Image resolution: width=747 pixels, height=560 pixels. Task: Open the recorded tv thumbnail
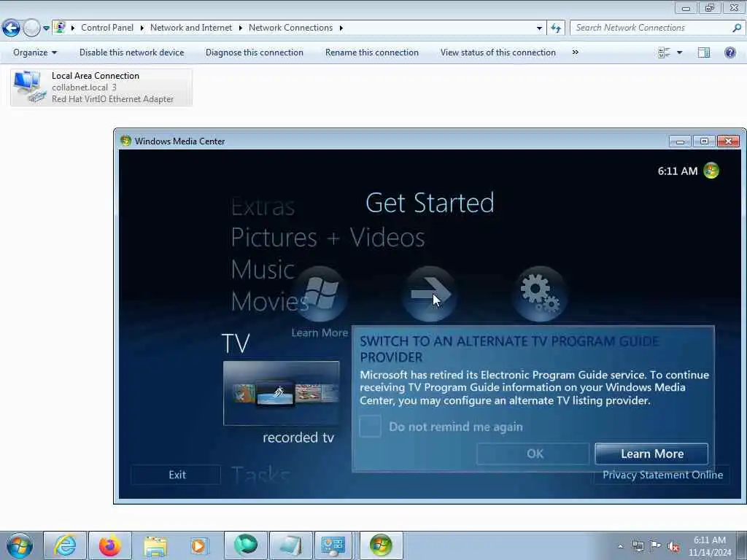(282, 393)
